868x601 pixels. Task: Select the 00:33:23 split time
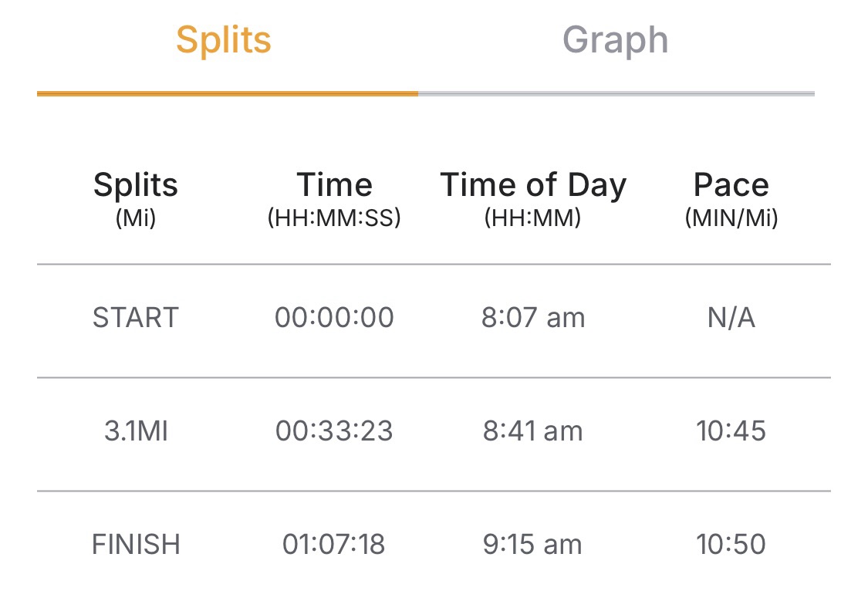pos(334,431)
